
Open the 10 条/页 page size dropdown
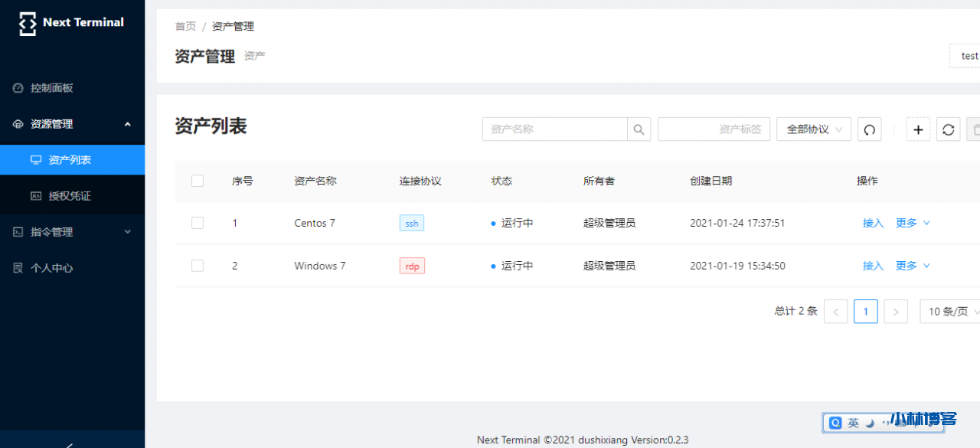(949, 312)
